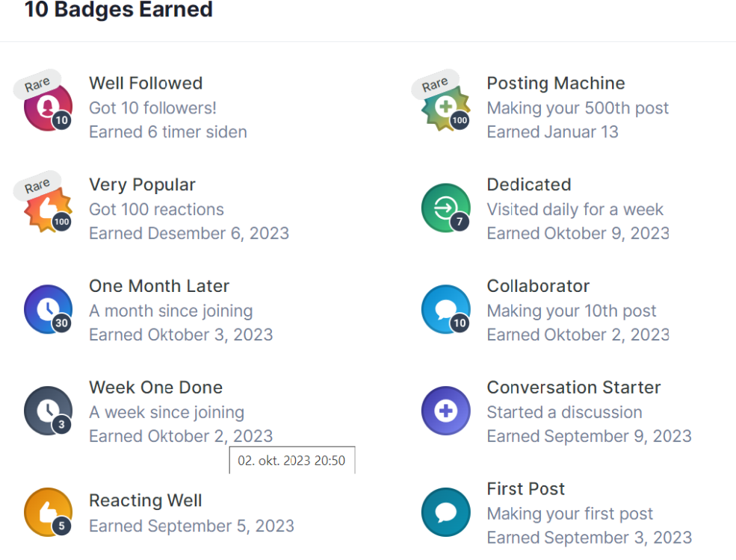Click the Posting Machine badge icon
736x560 pixels.
pos(445,107)
